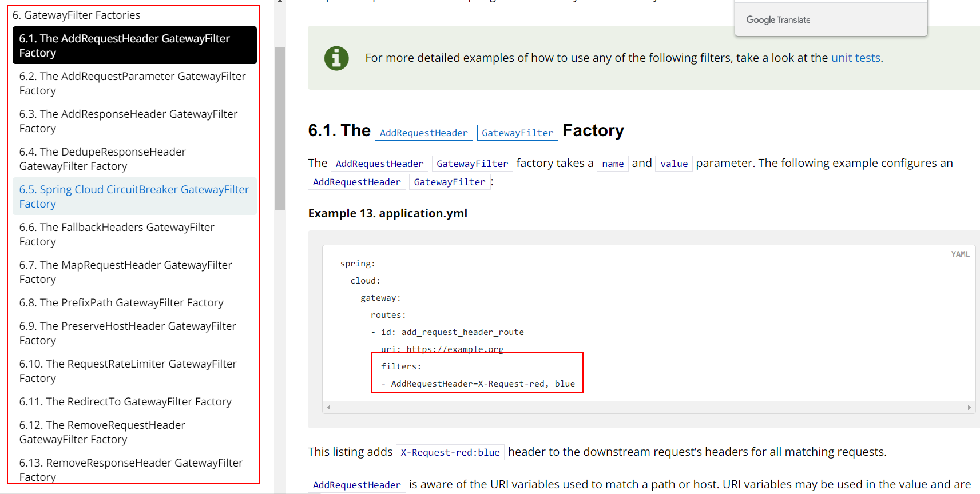
Task: Click the GatewayFilter code tag in heading
Action: coord(518,133)
